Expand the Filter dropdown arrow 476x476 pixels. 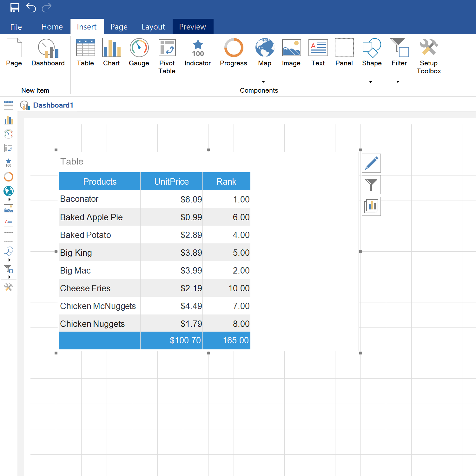pyautogui.click(x=398, y=82)
